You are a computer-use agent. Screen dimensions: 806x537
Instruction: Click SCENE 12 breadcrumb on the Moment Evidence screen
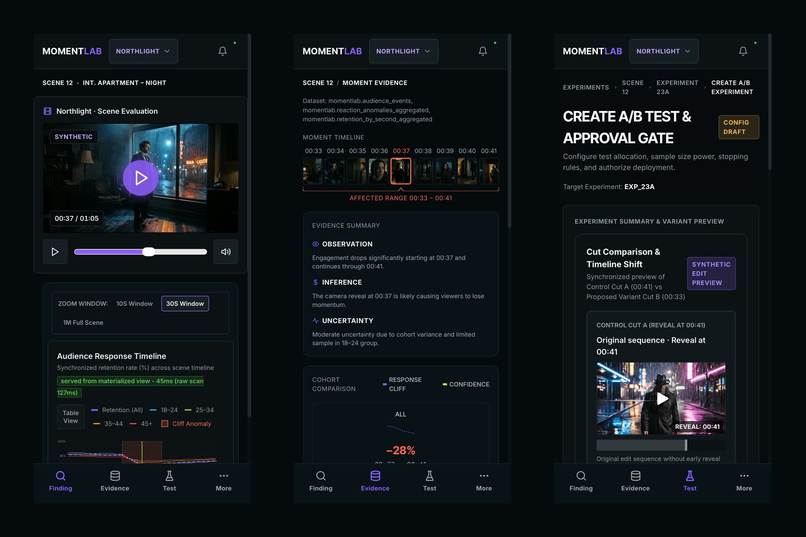(318, 83)
